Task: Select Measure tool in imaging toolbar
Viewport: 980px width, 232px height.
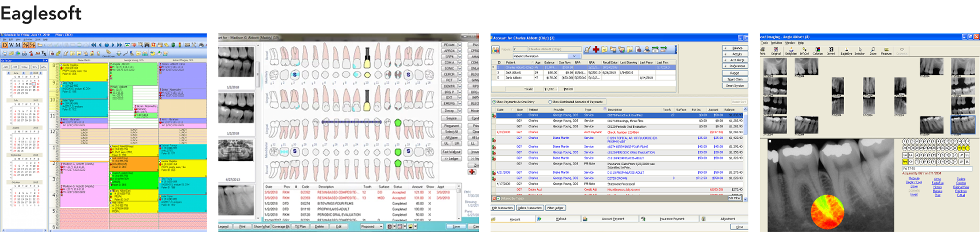Action: pyautogui.click(x=886, y=51)
